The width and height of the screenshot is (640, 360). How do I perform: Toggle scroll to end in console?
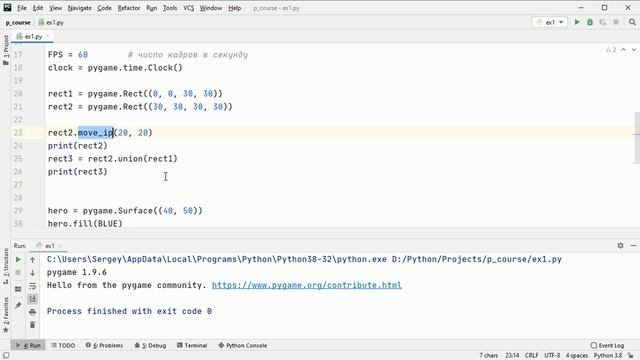tap(32, 299)
